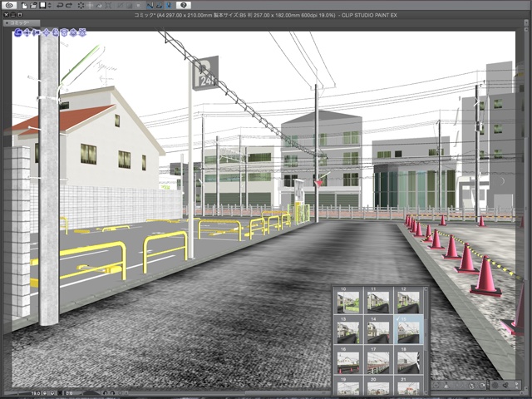Select the object move planar manipulator icon

[x=47, y=32]
